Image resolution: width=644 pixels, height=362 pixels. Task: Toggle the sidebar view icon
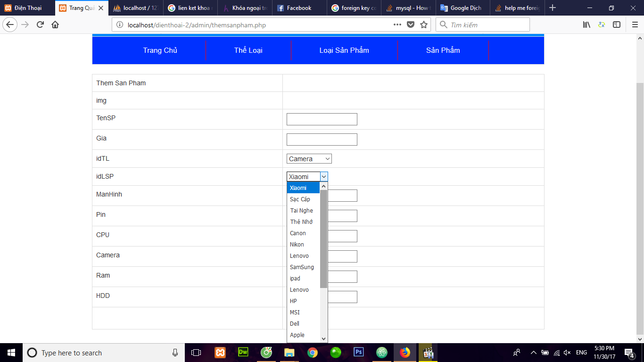(617, 25)
